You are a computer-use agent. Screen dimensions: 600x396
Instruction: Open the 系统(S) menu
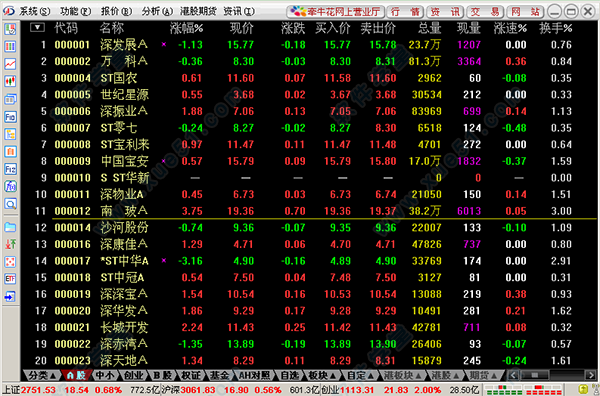[35, 11]
